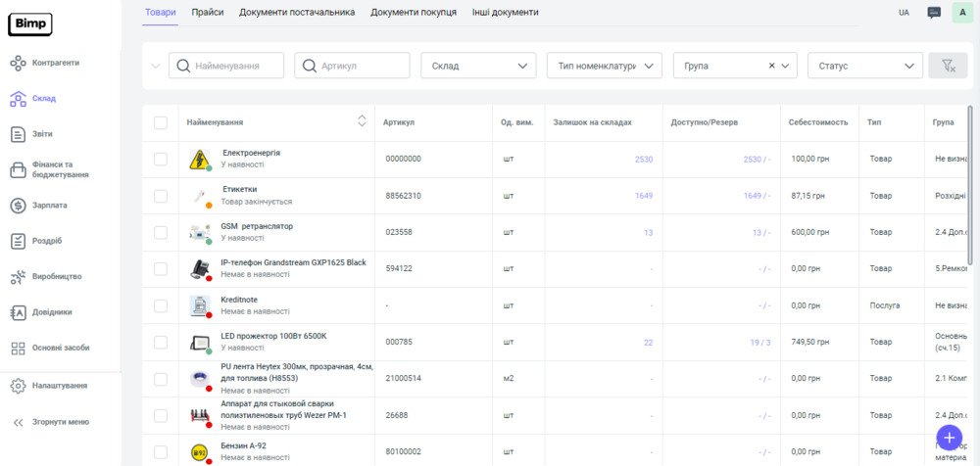This screenshot has width=980, height=466.
Task: Expand the Тип номенклатури dropdown
Action: point(604,66)
